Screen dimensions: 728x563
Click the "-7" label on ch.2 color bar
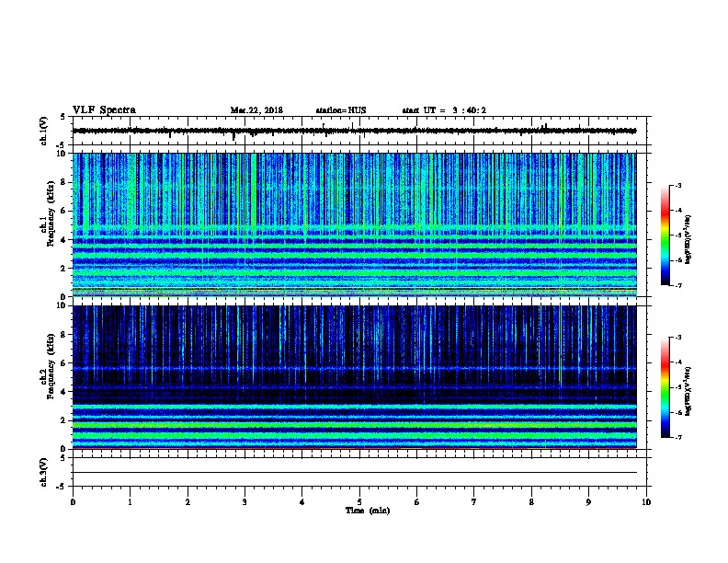[677, 437]
